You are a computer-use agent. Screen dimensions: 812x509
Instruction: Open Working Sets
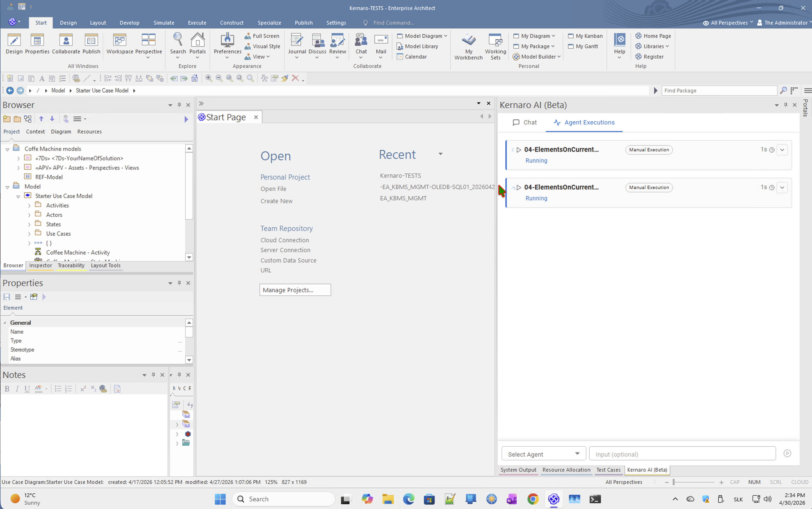[x=495, y=47]
